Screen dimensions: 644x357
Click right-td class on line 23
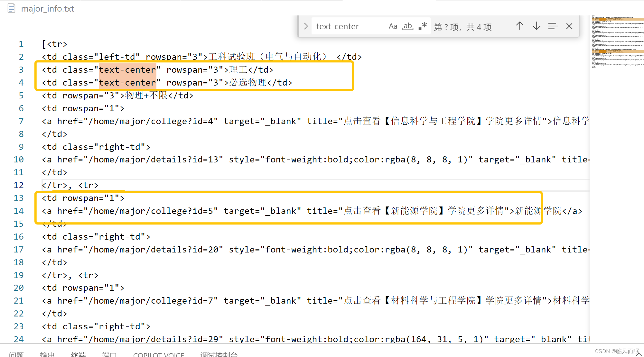(x=119, y=326)
